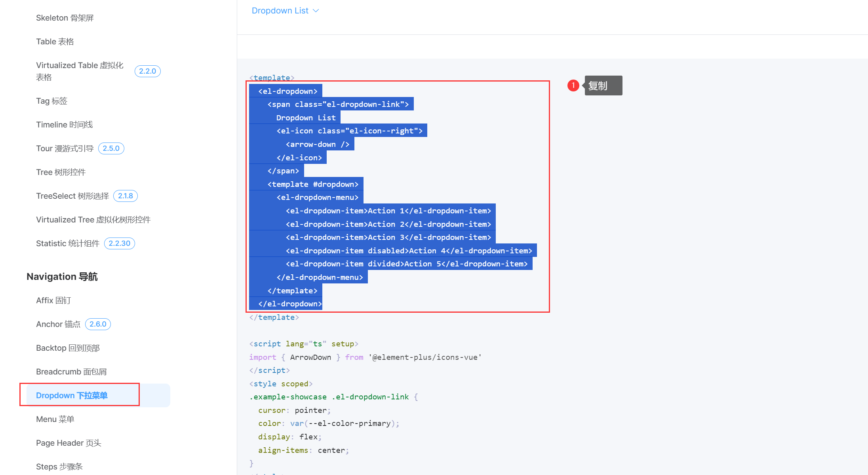Click the </el-icon> closing tag line
868x475 pixels.
coord(299,158)
